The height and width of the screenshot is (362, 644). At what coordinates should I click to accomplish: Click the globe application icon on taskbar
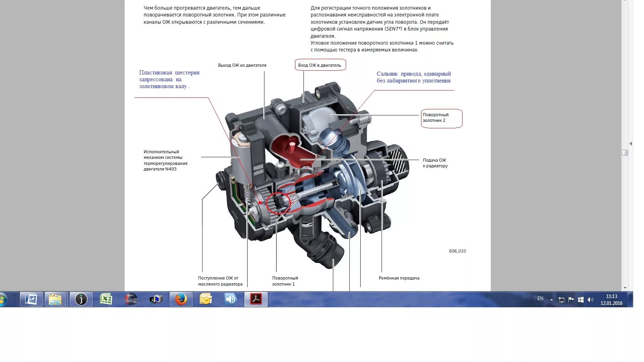pos(131,299)
